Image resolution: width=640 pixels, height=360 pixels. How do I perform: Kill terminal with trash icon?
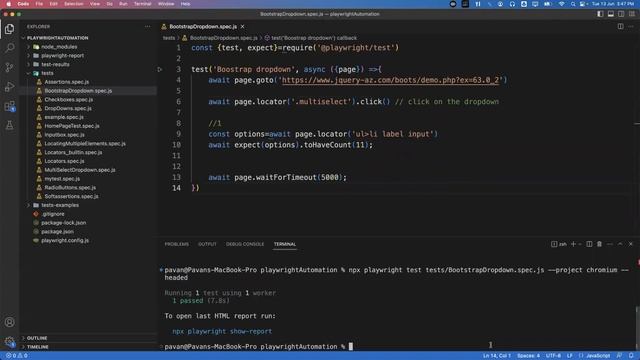(599, 244)
